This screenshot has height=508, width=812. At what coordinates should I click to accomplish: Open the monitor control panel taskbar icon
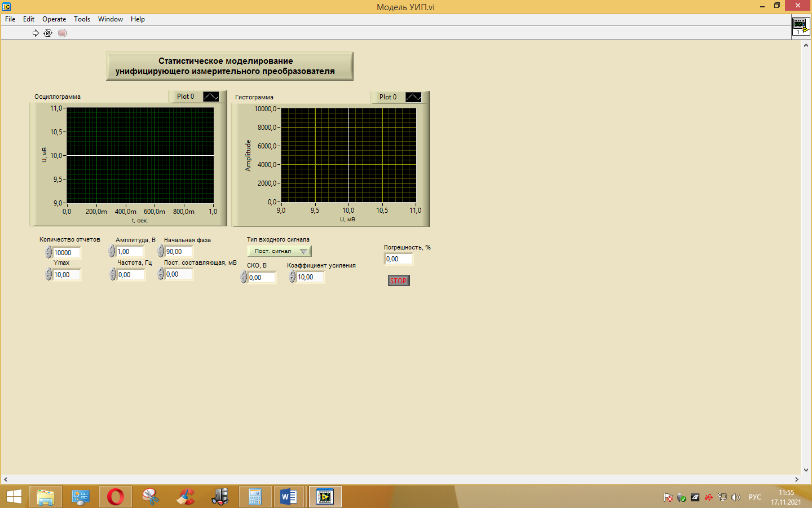pyautogui.click(x=81, y=497)
